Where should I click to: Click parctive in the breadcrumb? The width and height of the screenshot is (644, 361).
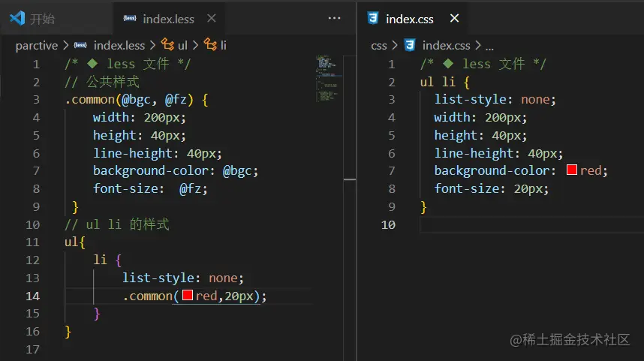pos(37,45)
